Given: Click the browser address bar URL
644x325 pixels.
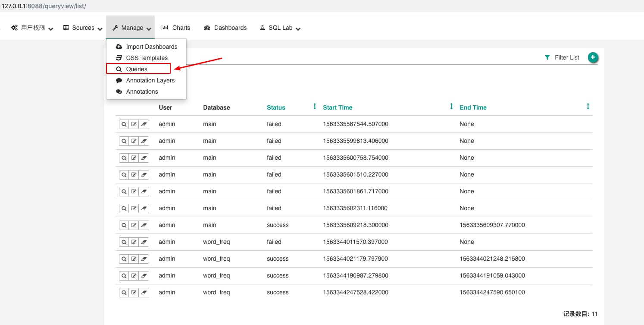Looking at the screenshot, I should tap(44, 6).
